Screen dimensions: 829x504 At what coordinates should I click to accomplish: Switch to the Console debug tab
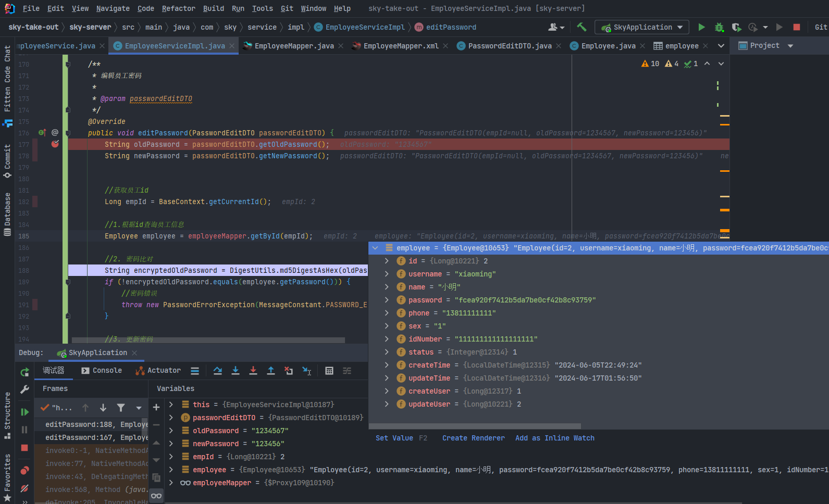(x=102, y=370)
